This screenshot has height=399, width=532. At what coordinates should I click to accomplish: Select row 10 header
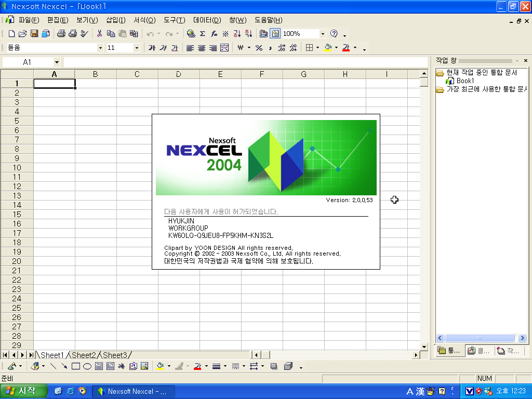coord(17,168)
